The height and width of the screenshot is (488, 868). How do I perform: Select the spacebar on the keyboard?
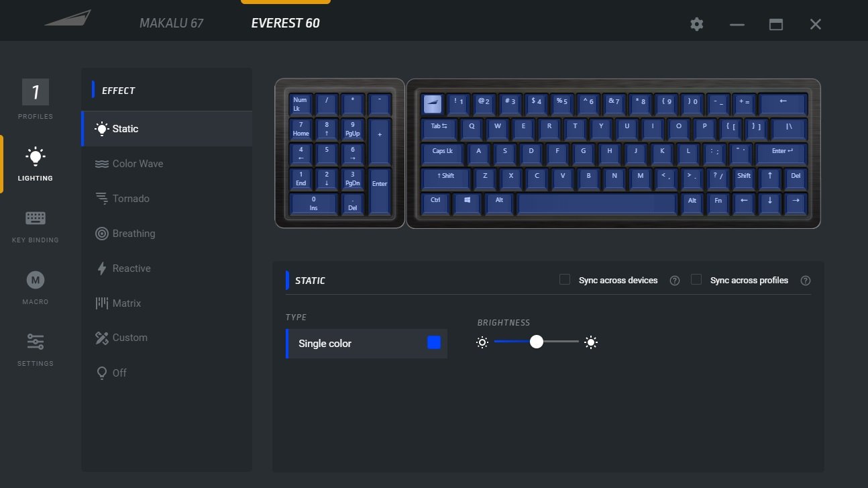[597, 202]
